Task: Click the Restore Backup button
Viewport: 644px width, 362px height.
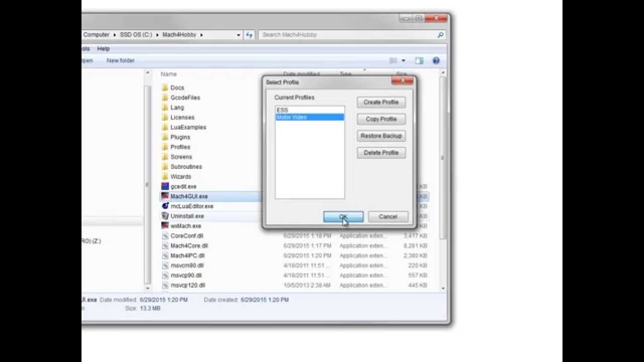Action: pos(381,136)
